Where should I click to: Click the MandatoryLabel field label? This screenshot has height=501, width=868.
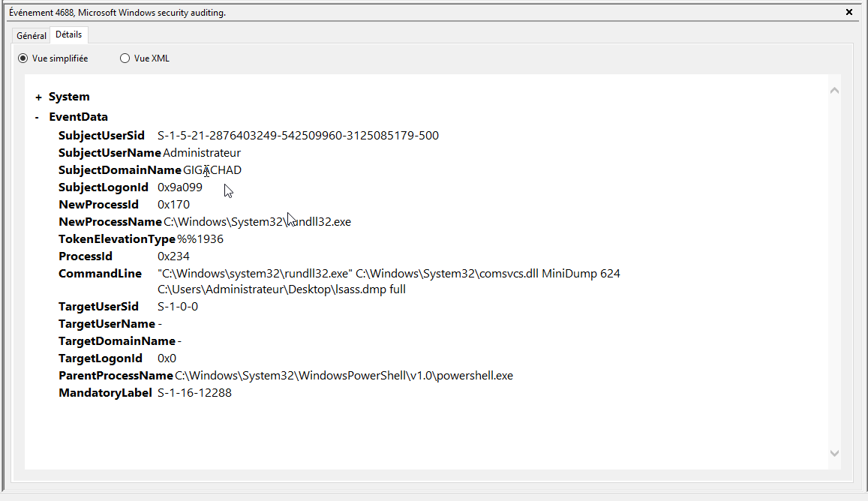pos(104,393)
